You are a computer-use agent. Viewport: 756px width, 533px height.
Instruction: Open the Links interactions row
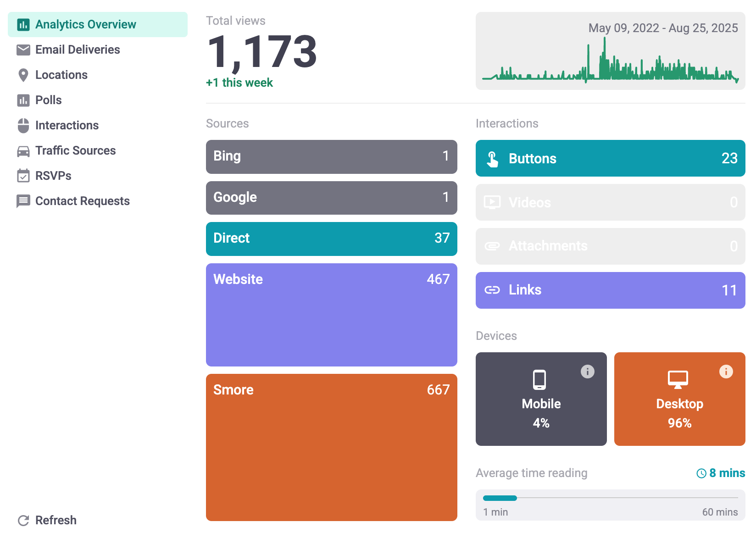tap(610, 290)
